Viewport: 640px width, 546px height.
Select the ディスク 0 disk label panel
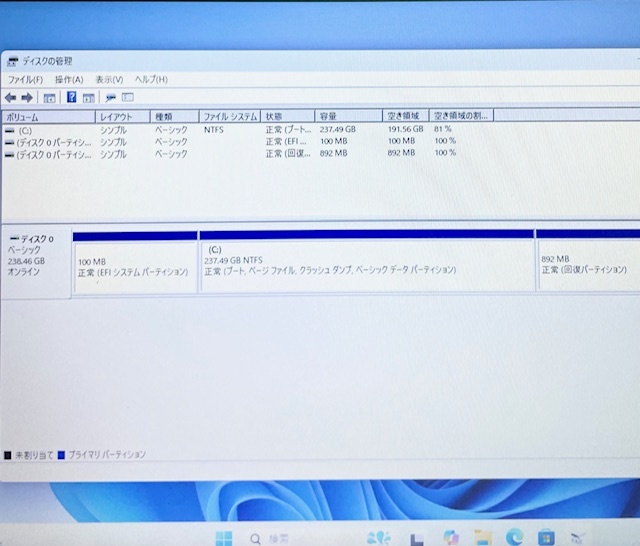(x=36, y=264)
